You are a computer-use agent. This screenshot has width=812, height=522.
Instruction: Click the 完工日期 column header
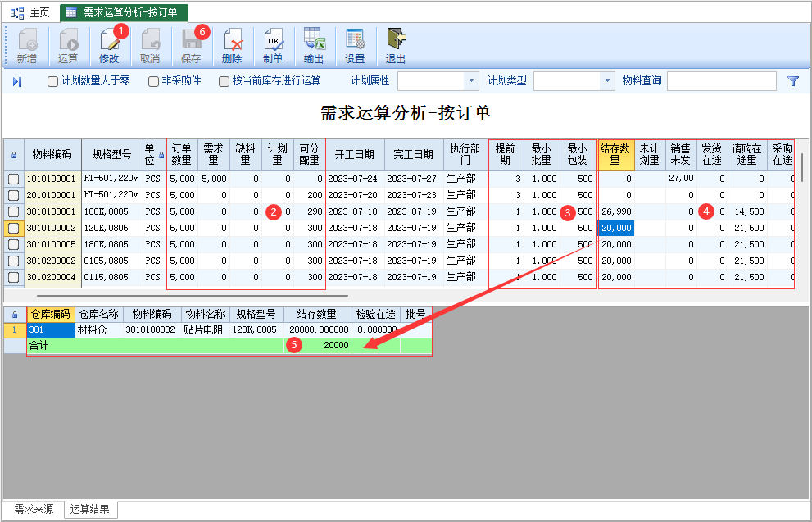point(413,155)
